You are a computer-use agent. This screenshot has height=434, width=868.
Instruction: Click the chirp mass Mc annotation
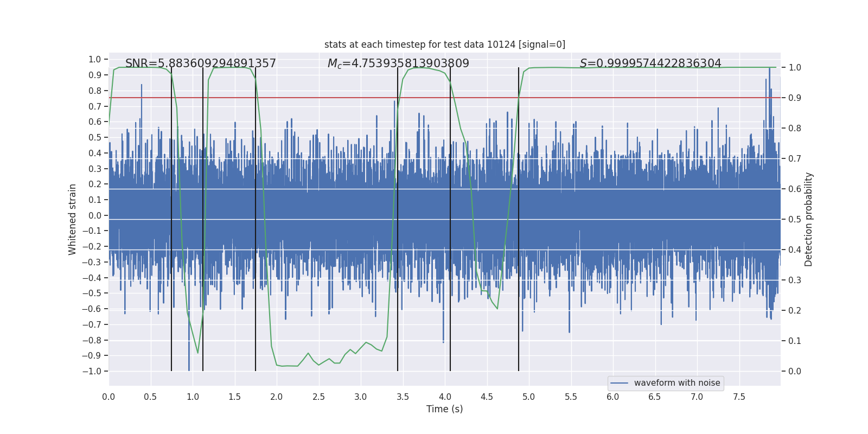click(x=398, y=63)
